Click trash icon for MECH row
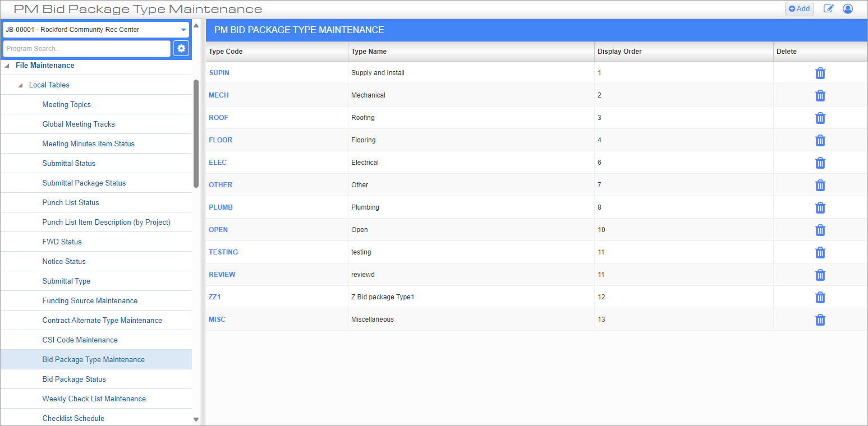Image resolution: width=868 pixels, height=426 pixels. pos(820,95)
